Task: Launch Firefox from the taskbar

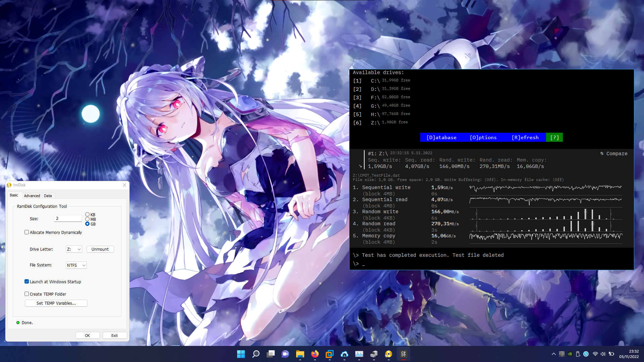Action: coord(315,354)
